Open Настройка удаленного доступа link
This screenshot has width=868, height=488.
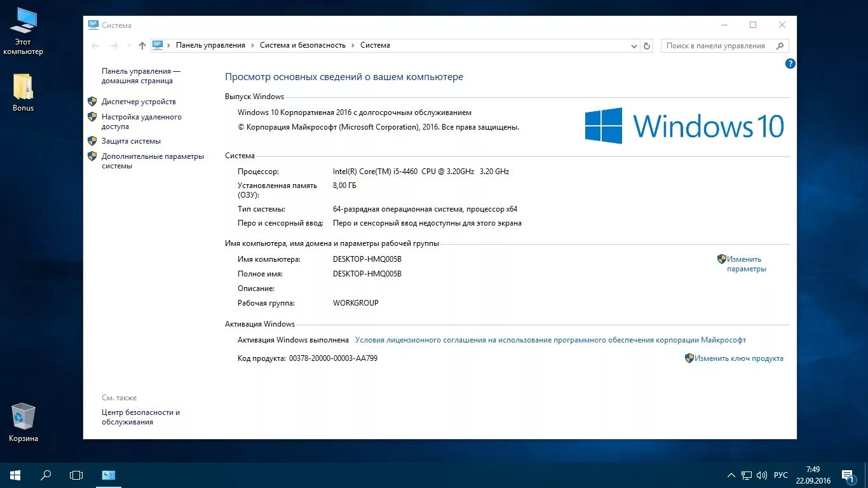[x=142, y=121]
